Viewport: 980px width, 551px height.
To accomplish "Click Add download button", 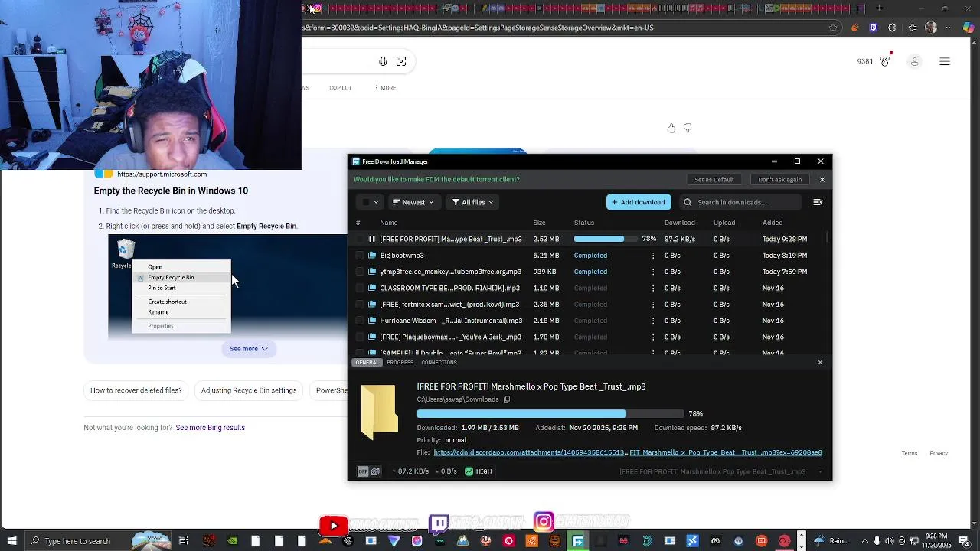I will [639, 202].
